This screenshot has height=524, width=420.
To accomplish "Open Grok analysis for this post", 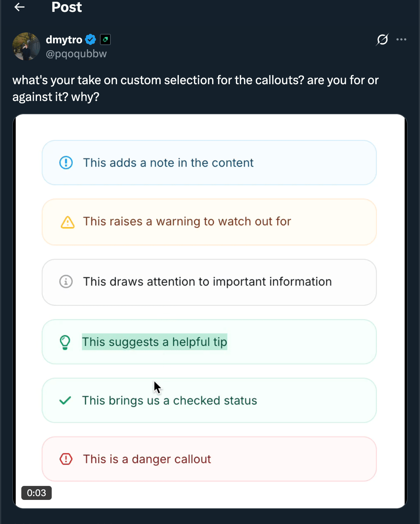I will (x=382, y=39).
